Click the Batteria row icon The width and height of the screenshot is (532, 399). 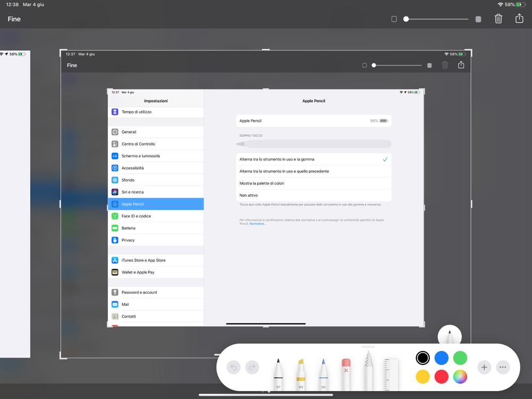coord(115,228)
